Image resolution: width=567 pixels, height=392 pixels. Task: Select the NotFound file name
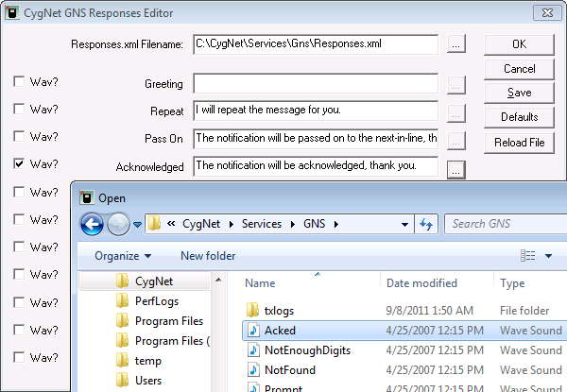[290, 370]
